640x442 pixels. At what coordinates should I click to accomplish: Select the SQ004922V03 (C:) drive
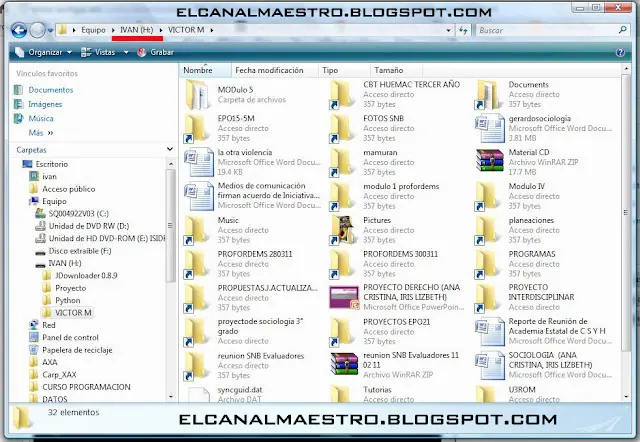tap(78, 213)
